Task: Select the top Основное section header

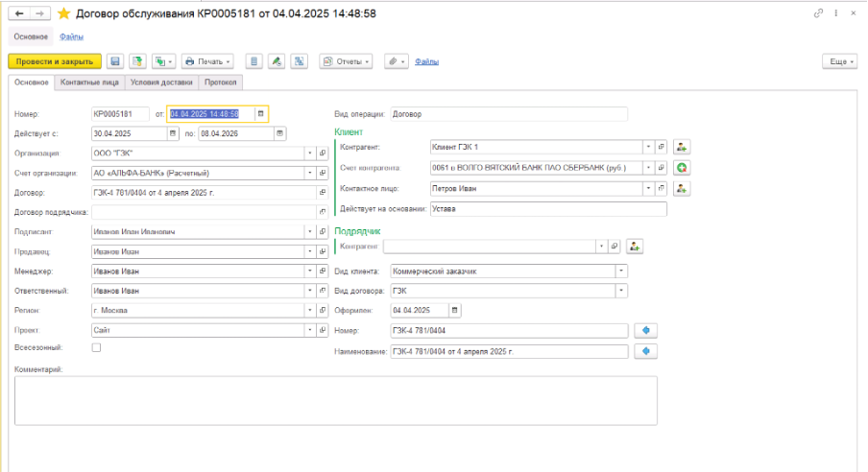Action: (31, 36)
